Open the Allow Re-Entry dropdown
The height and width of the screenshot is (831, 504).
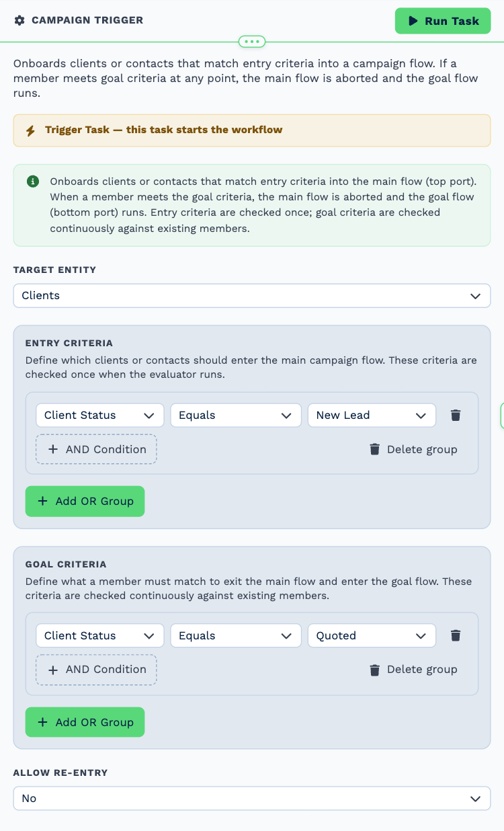click(x=252, y=799)
